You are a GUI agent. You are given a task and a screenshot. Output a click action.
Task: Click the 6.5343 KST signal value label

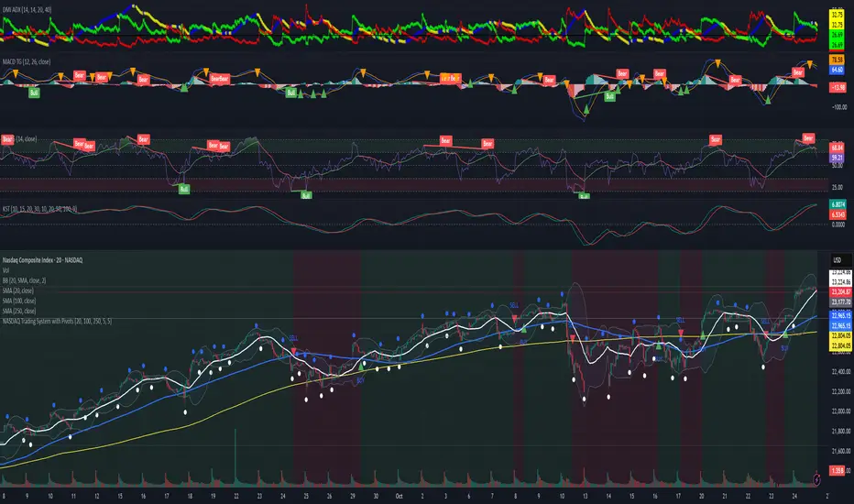coord(838,214)
